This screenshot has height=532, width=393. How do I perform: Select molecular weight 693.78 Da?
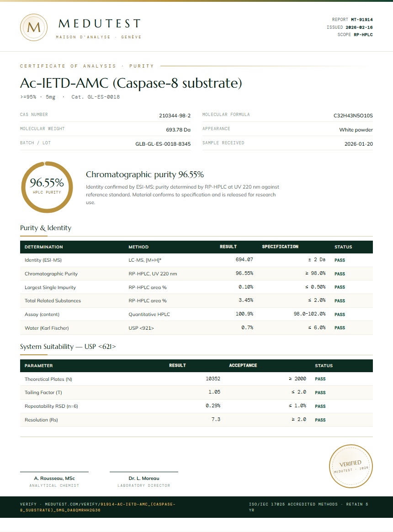(178, 130)
